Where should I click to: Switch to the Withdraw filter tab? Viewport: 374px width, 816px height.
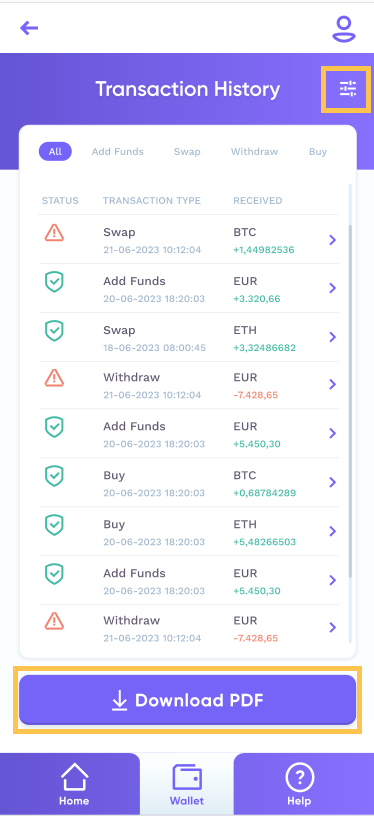[254, 151]
